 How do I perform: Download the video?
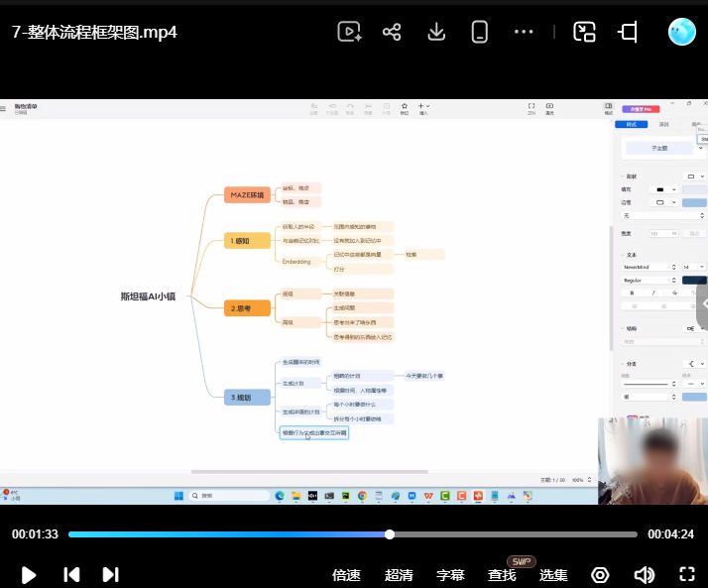tap(436, 32)
